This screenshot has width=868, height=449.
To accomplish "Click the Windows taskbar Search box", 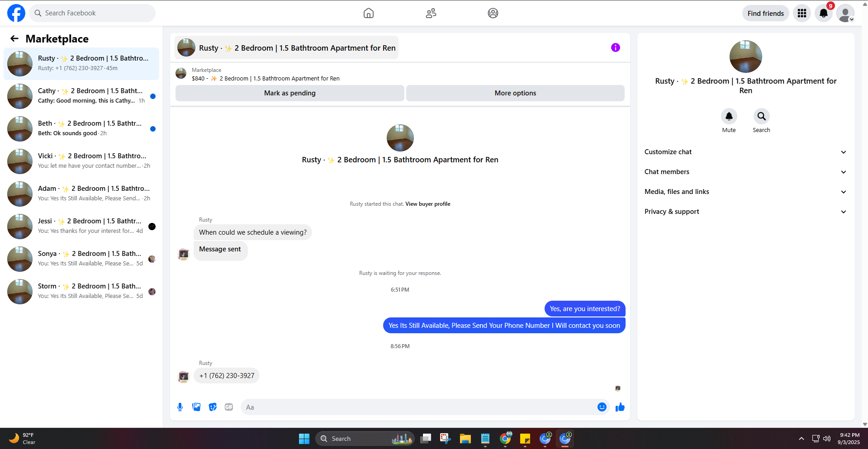I will point(365,439).
